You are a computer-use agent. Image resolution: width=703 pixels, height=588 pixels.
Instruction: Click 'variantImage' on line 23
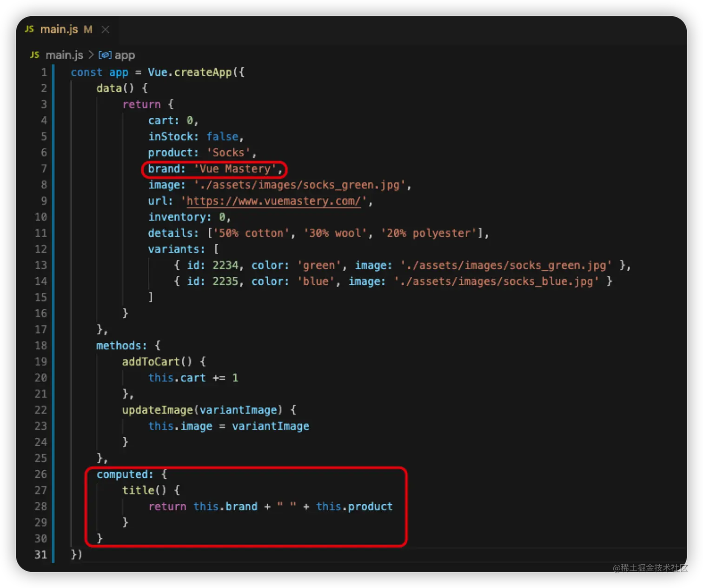pos(271,426)
